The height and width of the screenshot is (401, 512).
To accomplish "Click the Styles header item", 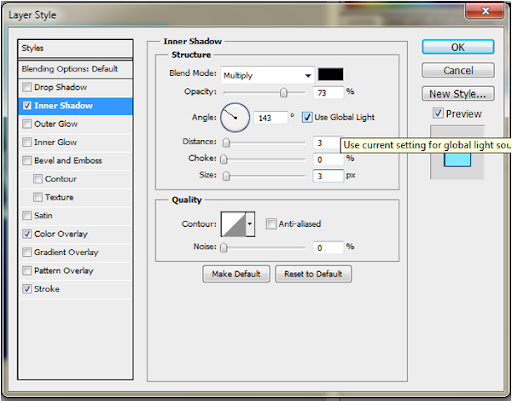I will (75, 48).
